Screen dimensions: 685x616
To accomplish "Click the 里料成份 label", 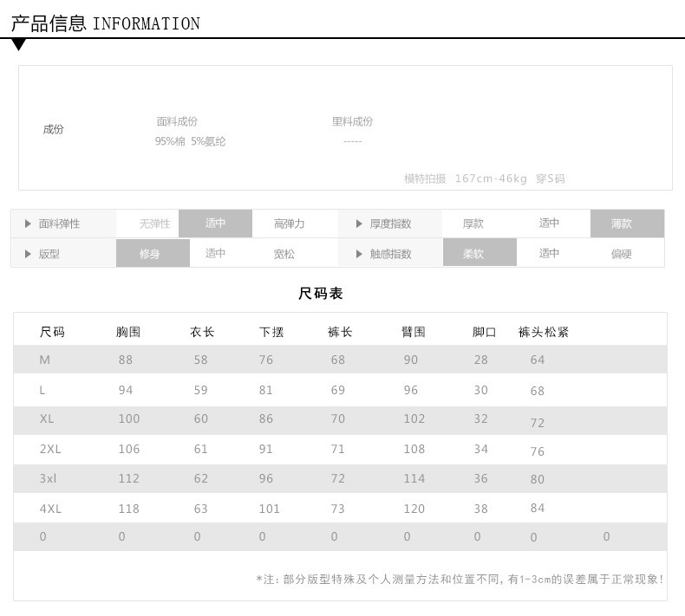I will [352, 121].
